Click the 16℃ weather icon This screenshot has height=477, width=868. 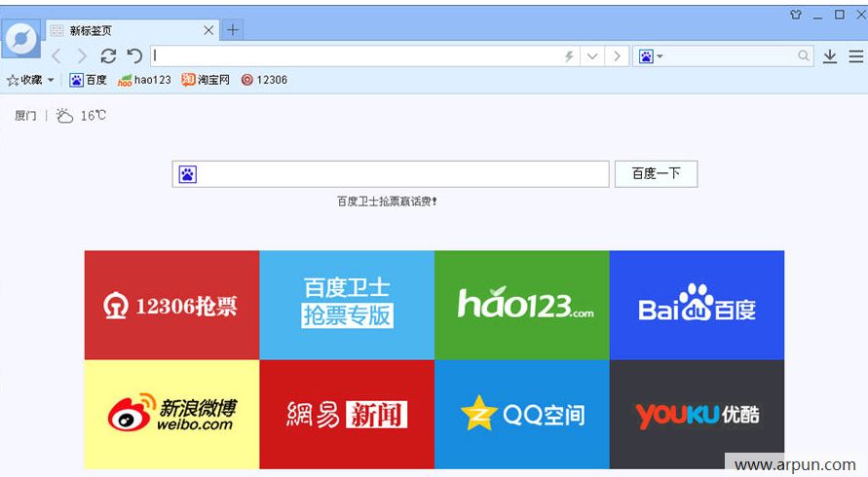64,116
